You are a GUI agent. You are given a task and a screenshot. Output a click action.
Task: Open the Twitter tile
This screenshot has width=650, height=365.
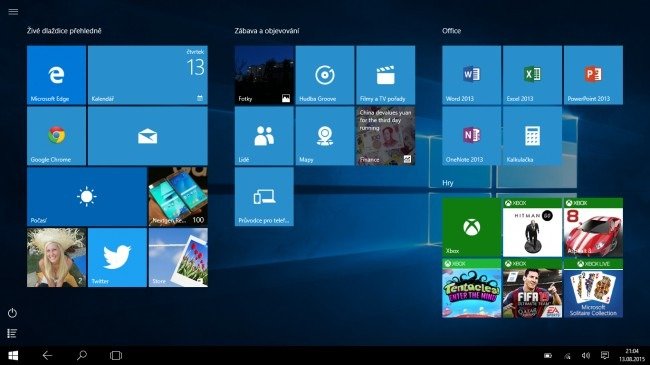coord(117,258)
